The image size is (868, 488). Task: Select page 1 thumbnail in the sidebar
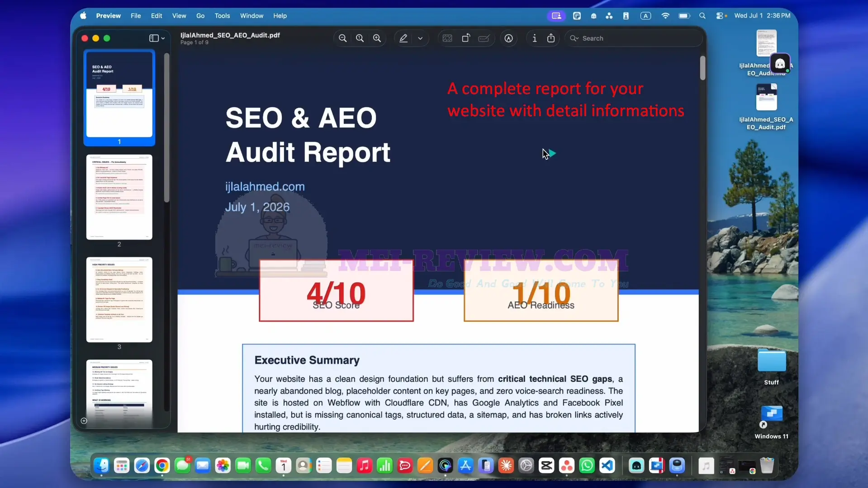[119, 95]
